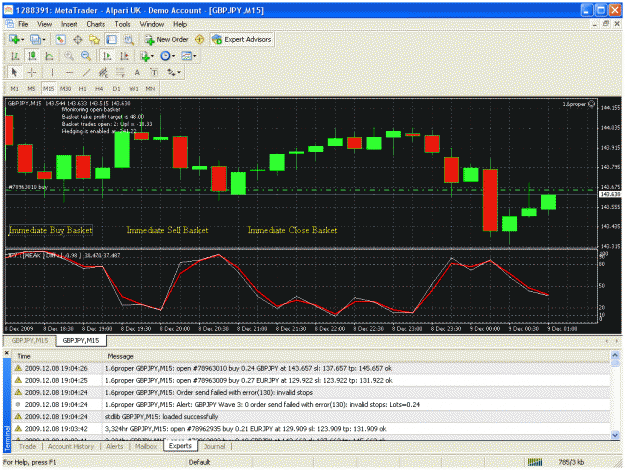Screen dimensions: 625x470
Task: Zoom in on the chart
Action: (x=69, y=56)
